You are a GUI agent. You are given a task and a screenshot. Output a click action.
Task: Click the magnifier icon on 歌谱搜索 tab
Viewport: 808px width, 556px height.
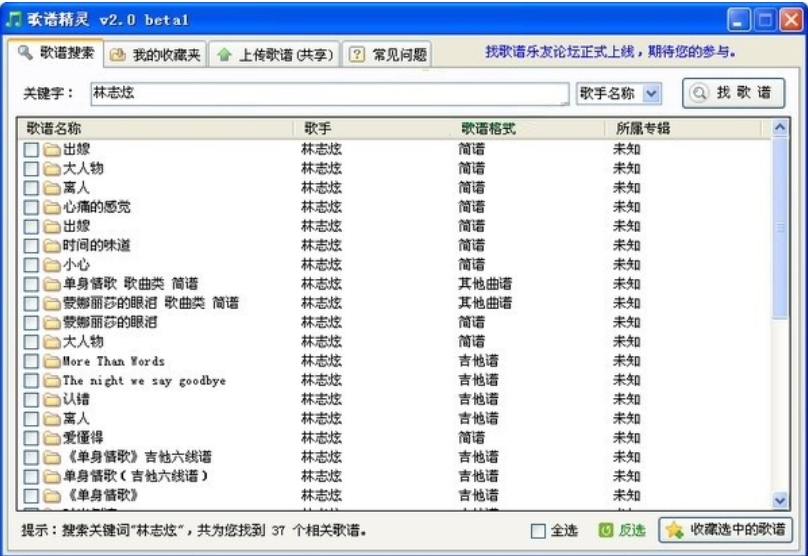coord(24,52)
